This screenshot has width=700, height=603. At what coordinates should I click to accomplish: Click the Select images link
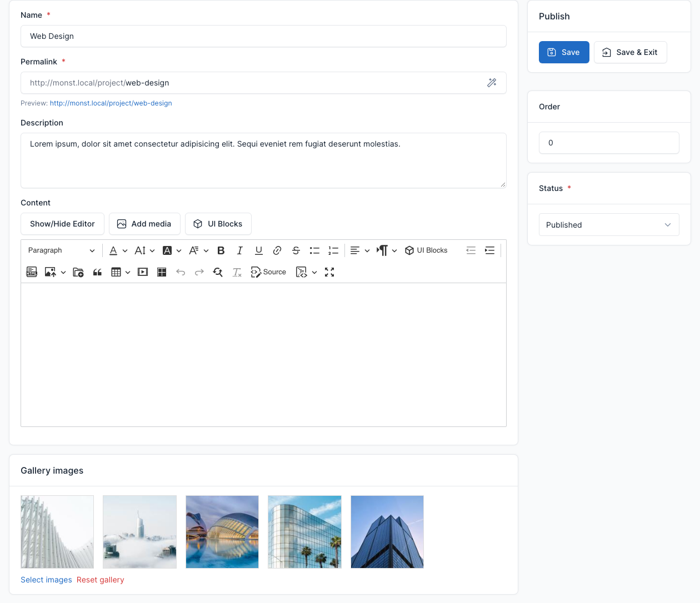click(x=46, y=580)
